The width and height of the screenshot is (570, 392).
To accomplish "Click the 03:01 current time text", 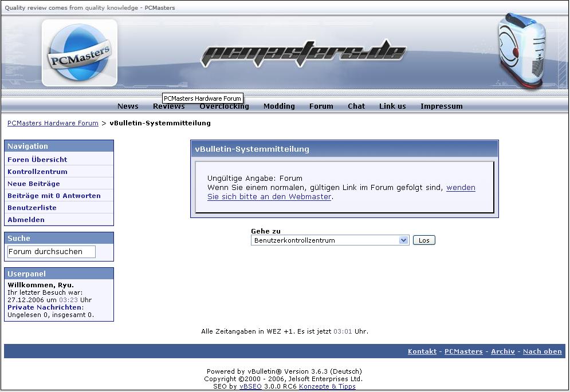I will point(343,331).
